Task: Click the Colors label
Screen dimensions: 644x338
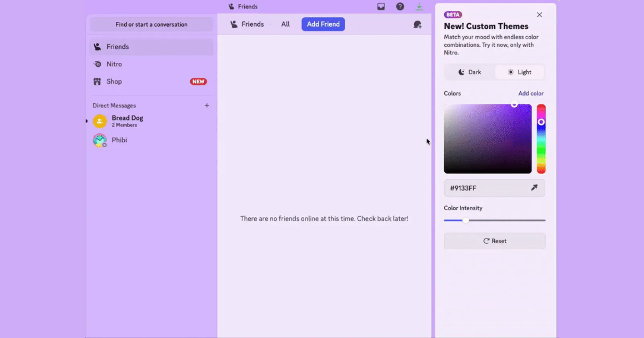Action: pyautogui.click(x=452, y=93)
